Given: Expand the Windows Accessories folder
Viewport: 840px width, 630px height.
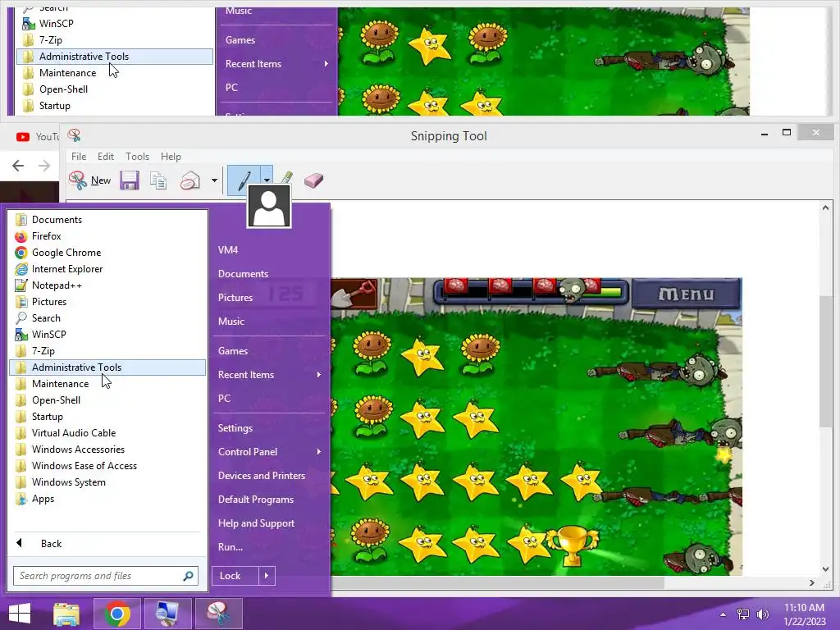Looking at the screenshot, I should 107,450.
